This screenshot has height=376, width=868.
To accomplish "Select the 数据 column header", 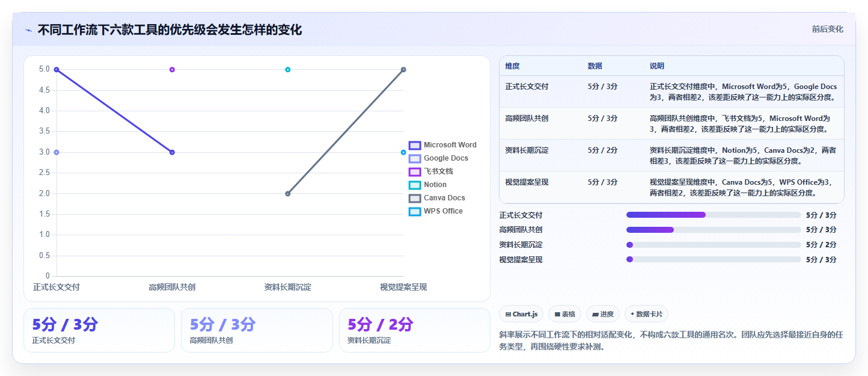I will [595, 66].
